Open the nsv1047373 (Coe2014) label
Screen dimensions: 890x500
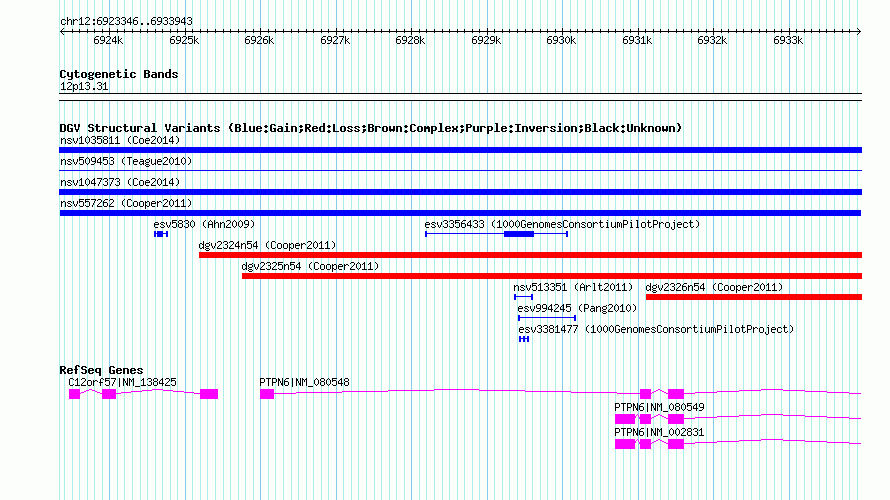tap(120, 182)
